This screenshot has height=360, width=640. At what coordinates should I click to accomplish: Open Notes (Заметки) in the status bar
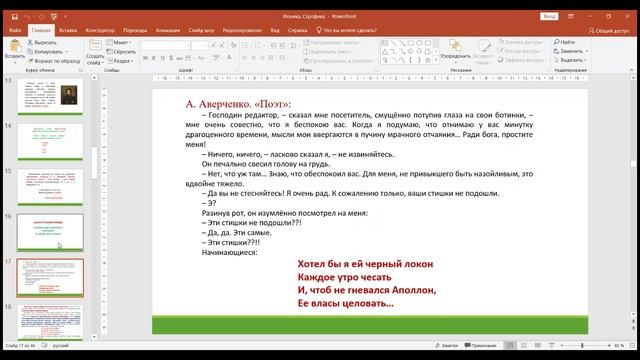pyautogui.click(x=447, y=345)
